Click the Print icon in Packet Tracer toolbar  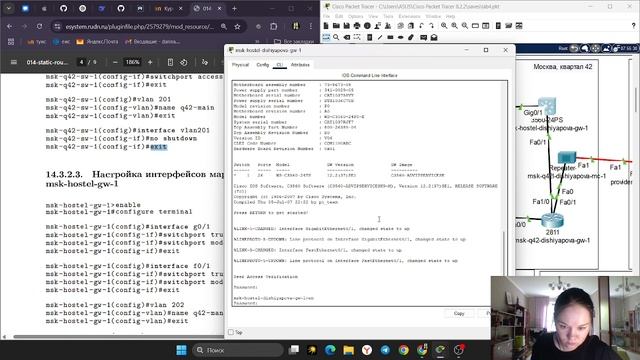[x=357, y=26]
